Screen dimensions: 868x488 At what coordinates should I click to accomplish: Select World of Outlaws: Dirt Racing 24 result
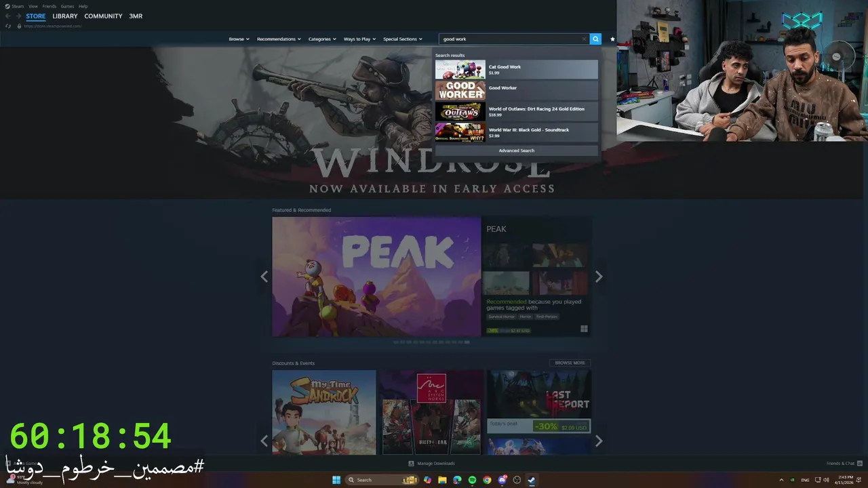click(x=517, y=111)
